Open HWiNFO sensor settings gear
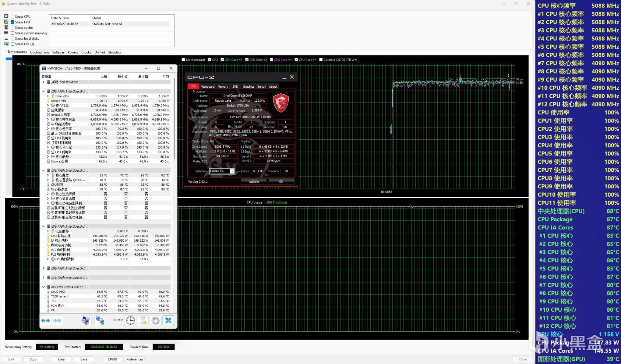The width and height of the screenshot is (621, 364). (155, 320)
